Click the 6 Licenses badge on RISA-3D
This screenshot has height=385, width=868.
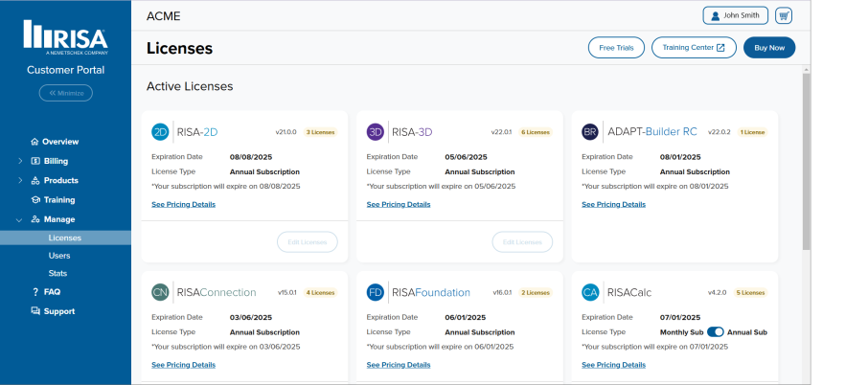[x=536, y=132]
